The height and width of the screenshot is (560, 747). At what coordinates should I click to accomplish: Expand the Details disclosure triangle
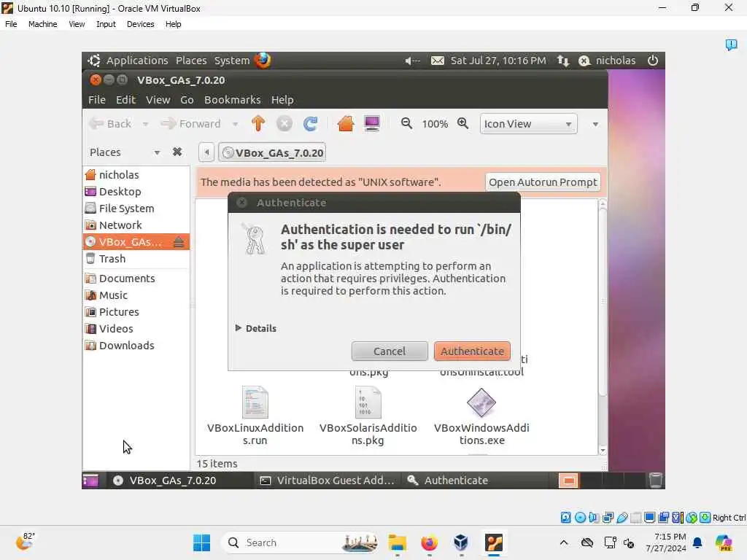point(239,328)
